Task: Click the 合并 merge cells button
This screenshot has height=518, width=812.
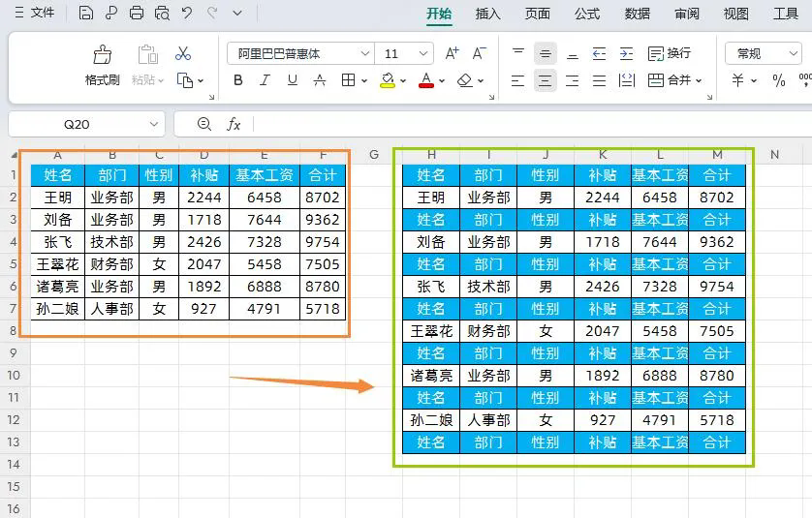Action: pos(674,80)
